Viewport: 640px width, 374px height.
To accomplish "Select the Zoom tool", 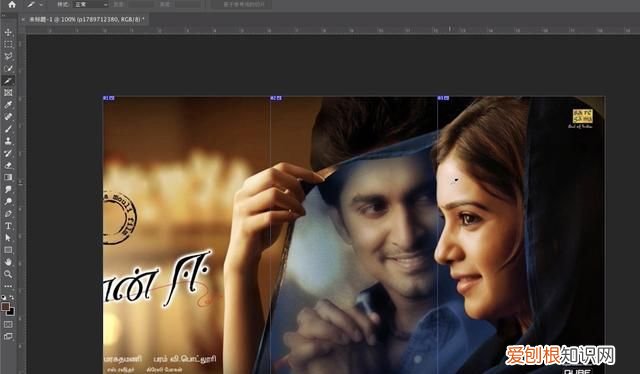I will 8,274.
